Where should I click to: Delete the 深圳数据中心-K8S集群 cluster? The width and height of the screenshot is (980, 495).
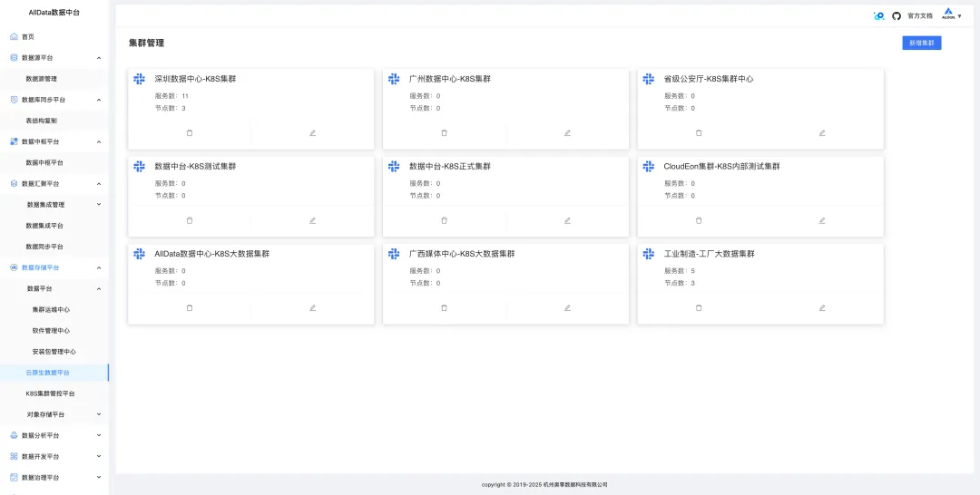pos(190,133)
